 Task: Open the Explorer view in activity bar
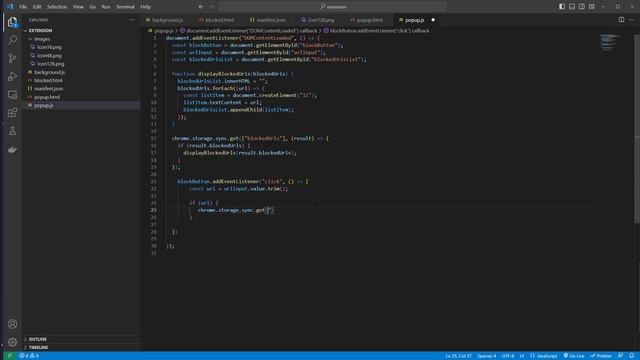coord(12,22)
